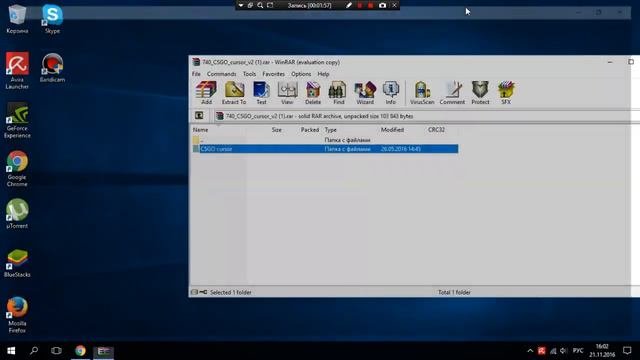Open taskbar search magnifier
The width and height of the screenshot is (640, 360).
(x=34, y=351)
